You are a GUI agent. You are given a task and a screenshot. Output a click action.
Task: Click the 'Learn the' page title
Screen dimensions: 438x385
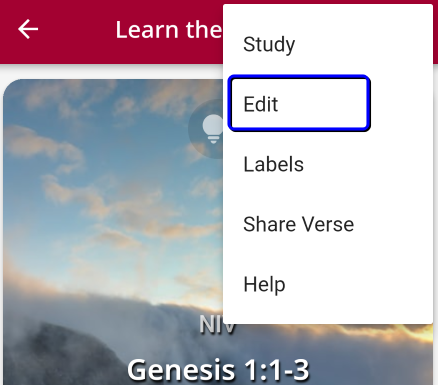pyautogui.click(x=169, y=30)
